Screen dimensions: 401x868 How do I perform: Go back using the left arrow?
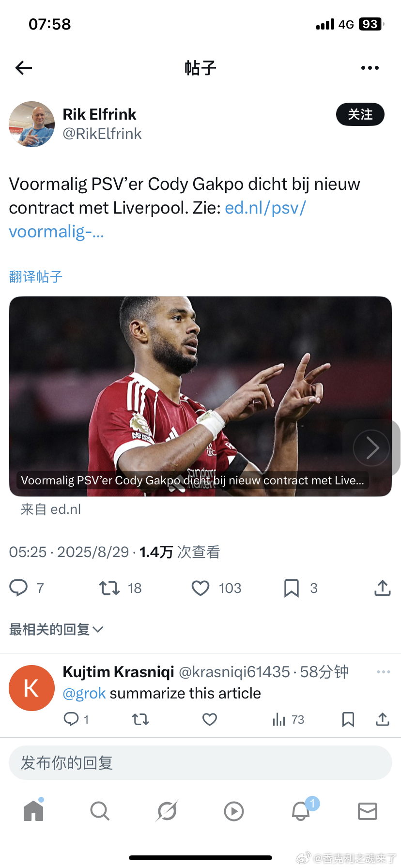23,68
